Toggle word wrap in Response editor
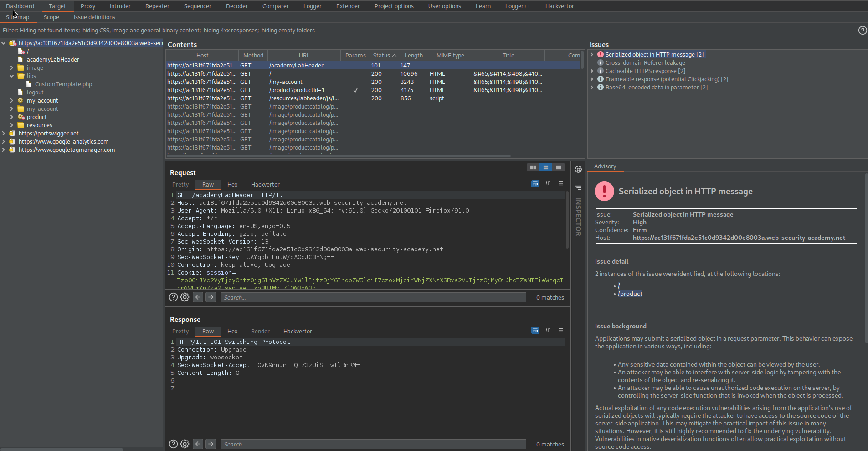Image resolution: width=868 pixels, height=451 pixels. (x=535, y=330)
